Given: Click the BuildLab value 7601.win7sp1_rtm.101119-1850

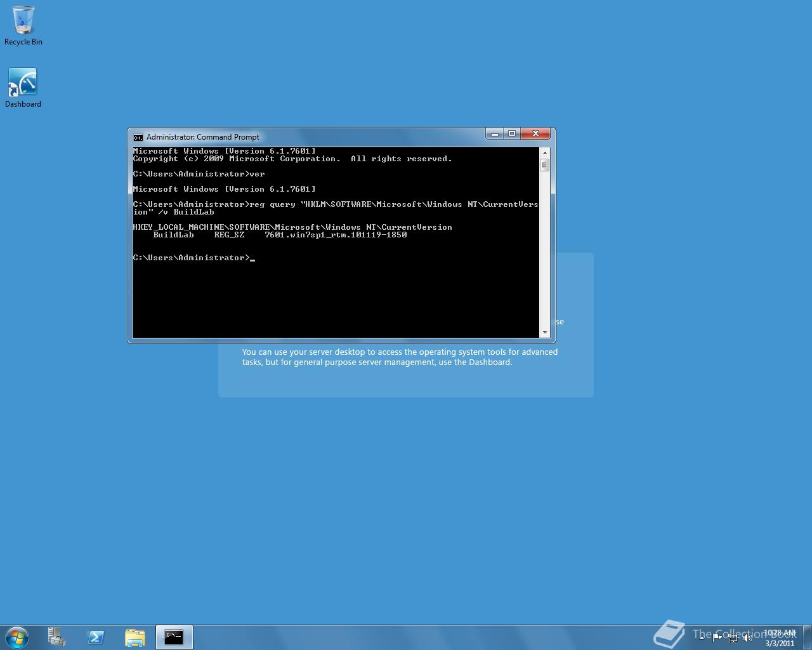Looking at the screenshot, I should coord(336,235).
